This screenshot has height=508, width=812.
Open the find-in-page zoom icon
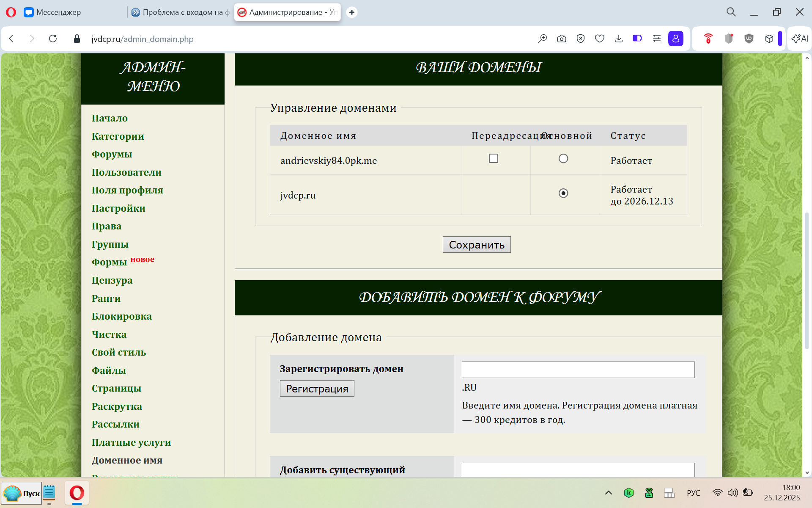(542, 39)
